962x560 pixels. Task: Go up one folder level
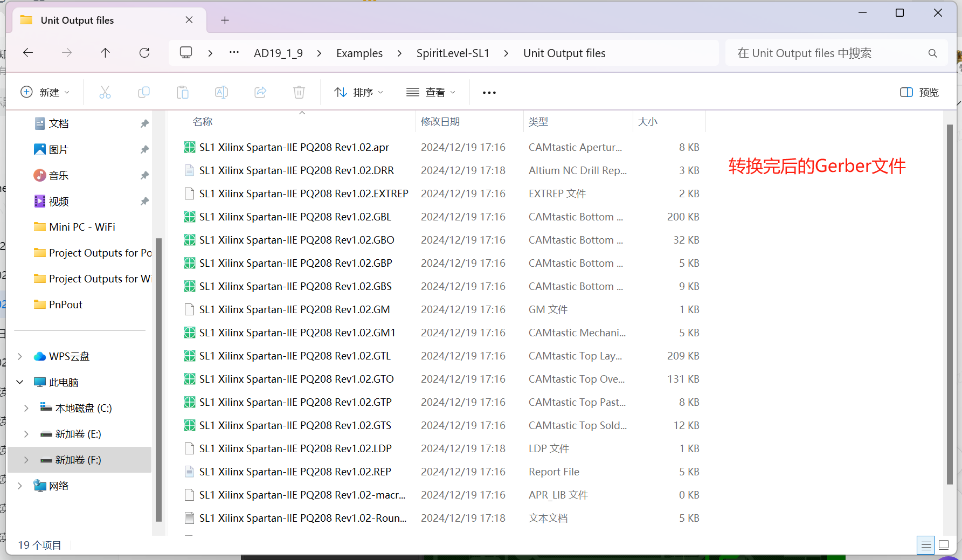pyautogui.click(x=106, y=53)
